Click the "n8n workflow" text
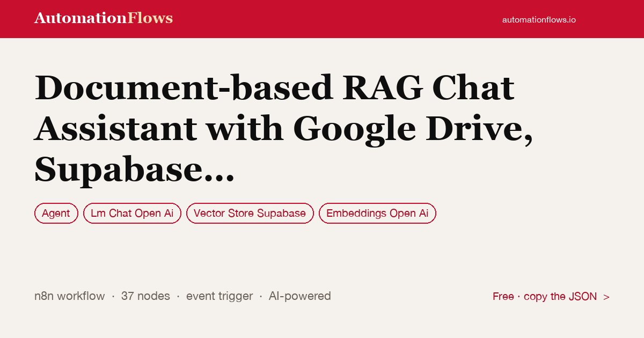The image size is (644, 338). (70, 296)
